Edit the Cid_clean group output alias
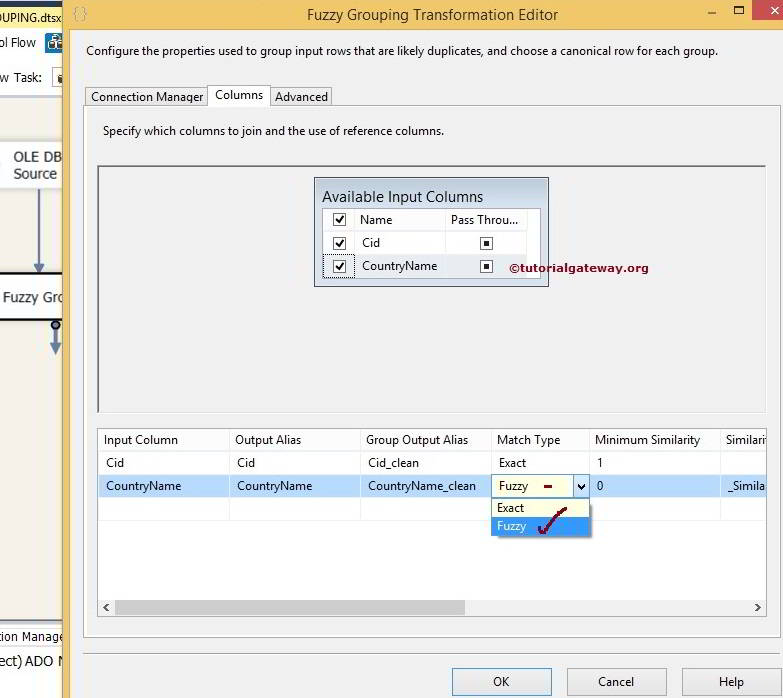This screenshot has height=698, width=783. click(x=425, y=463)
